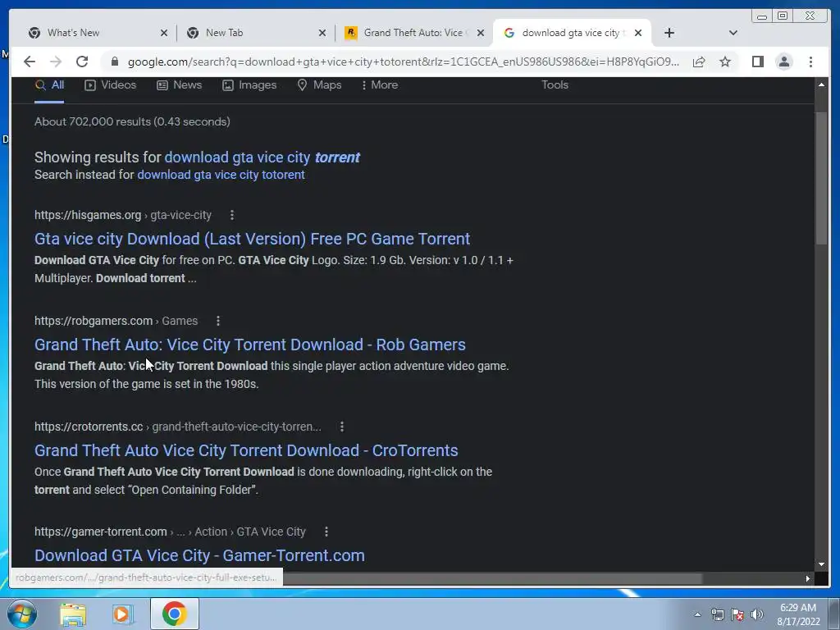
Task: Click the address bar URL field
Action: (x=404, y=62)
